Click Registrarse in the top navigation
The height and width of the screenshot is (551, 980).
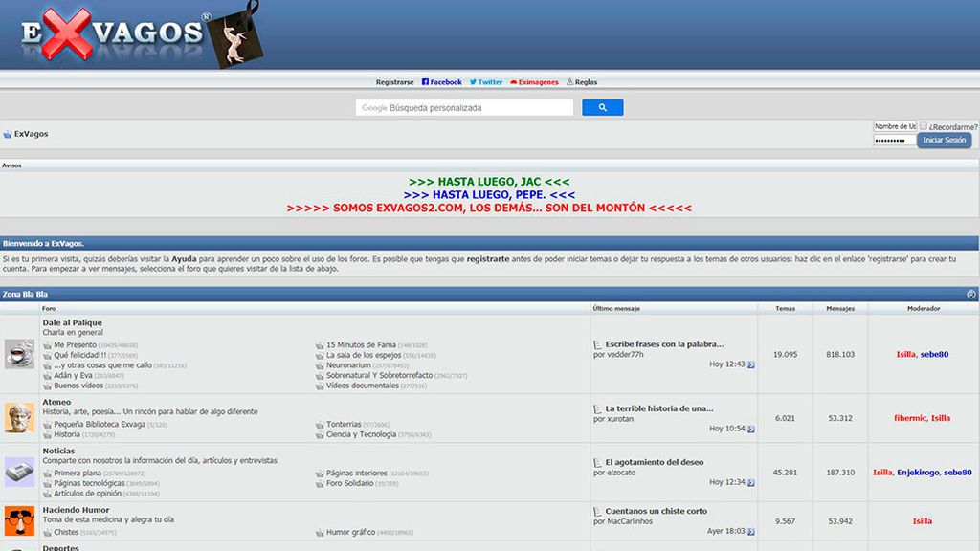[394, 82]
